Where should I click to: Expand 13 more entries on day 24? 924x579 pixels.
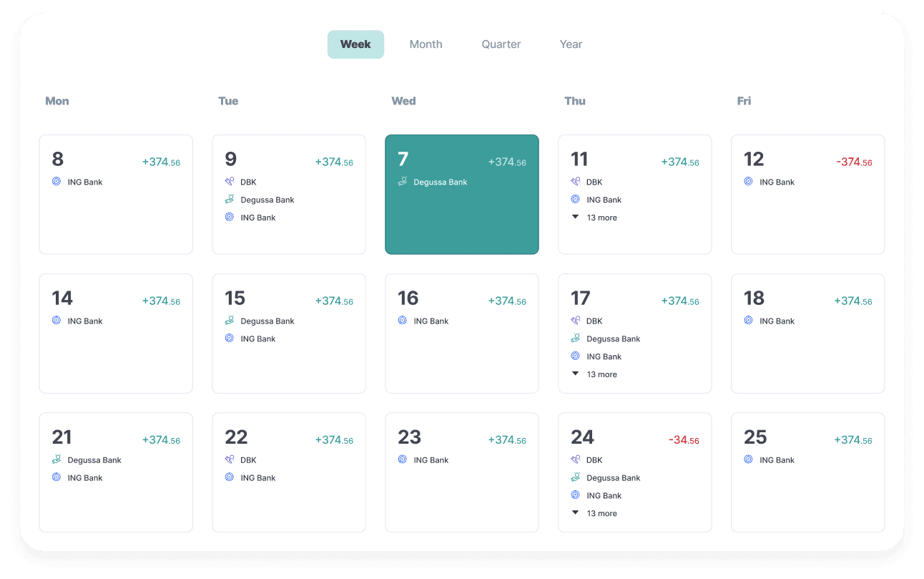pos(594,513)
